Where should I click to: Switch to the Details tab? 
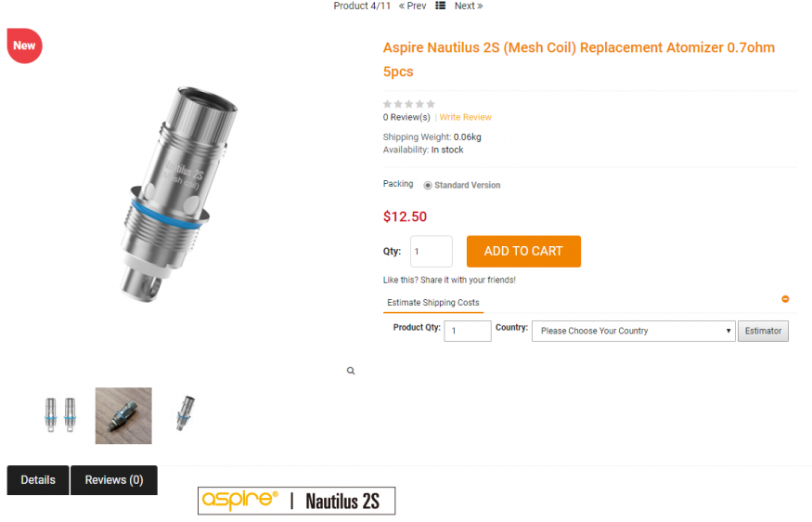pos(38,480)
